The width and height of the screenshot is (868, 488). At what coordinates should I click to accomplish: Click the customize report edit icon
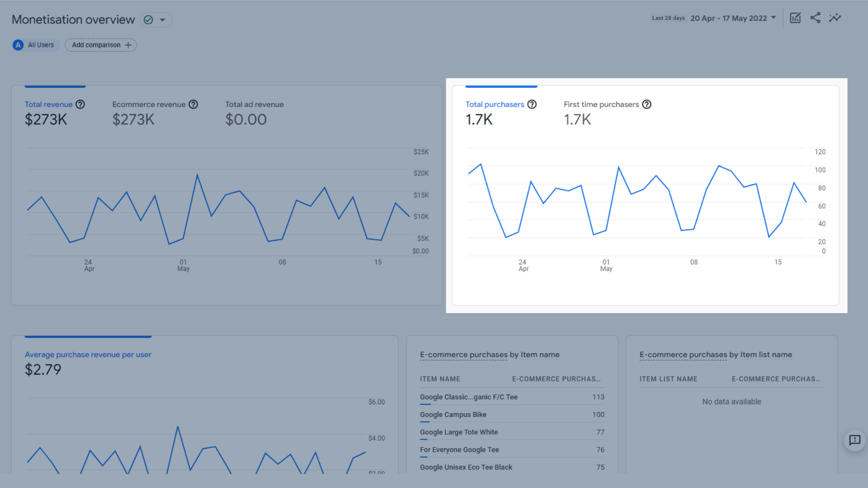pos(795,18)
